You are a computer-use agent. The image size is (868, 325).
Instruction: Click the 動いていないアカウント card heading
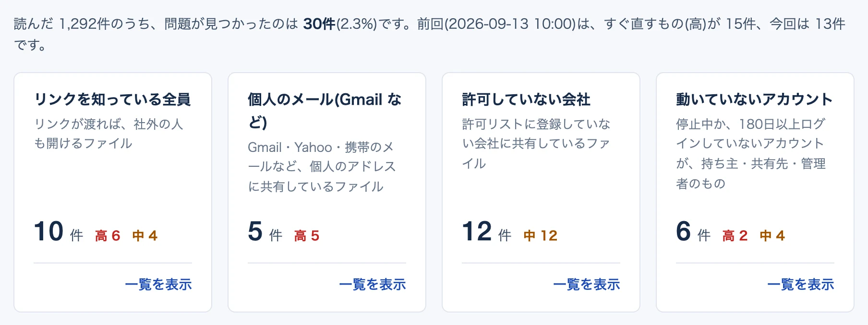[x=755, y=100]
